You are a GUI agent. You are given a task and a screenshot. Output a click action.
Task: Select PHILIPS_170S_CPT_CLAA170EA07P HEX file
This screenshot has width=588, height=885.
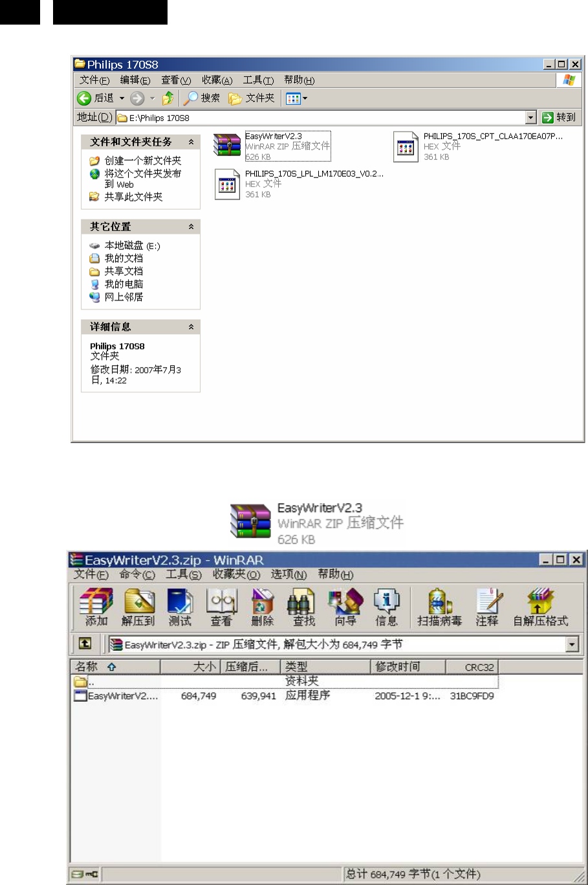(479, 146)
